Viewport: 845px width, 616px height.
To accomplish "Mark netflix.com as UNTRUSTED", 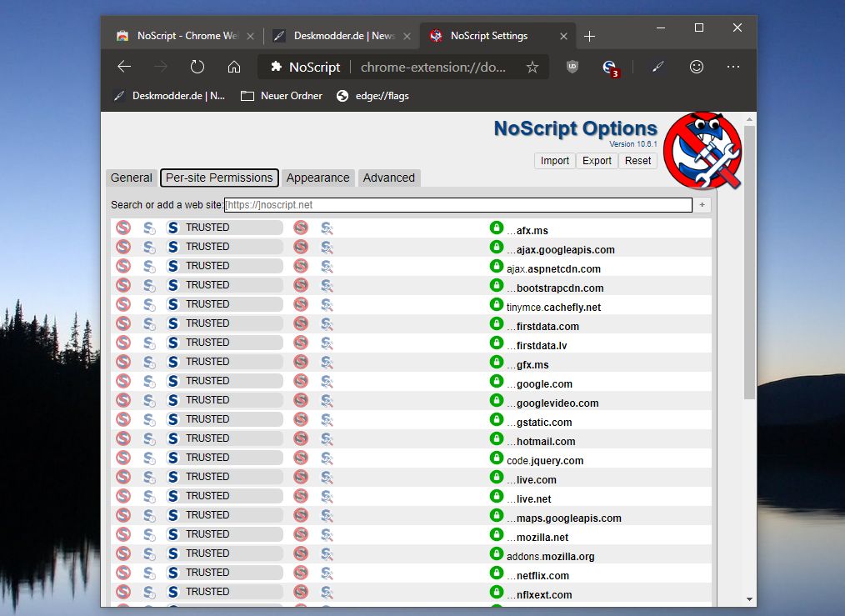I will (301, 573).
